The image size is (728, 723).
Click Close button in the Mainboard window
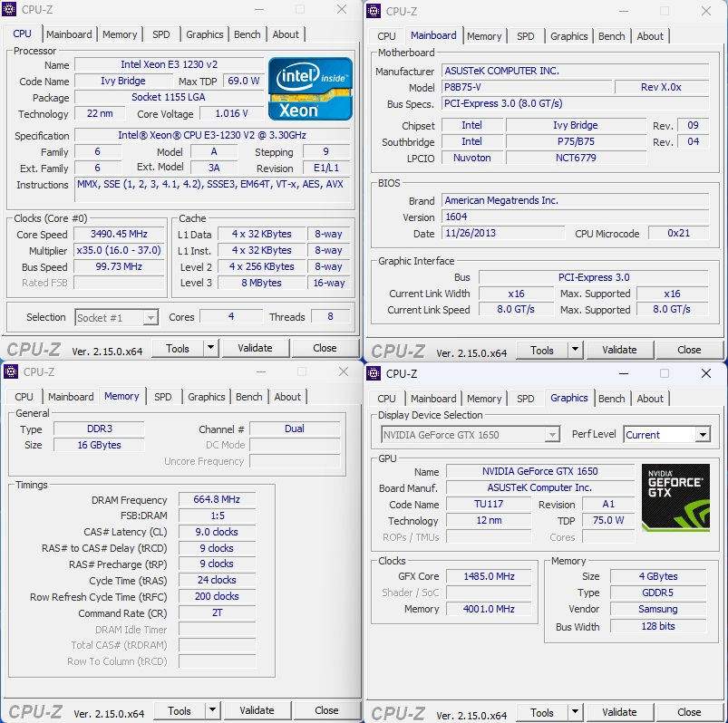pyautogui.click(x=689, y=350)
